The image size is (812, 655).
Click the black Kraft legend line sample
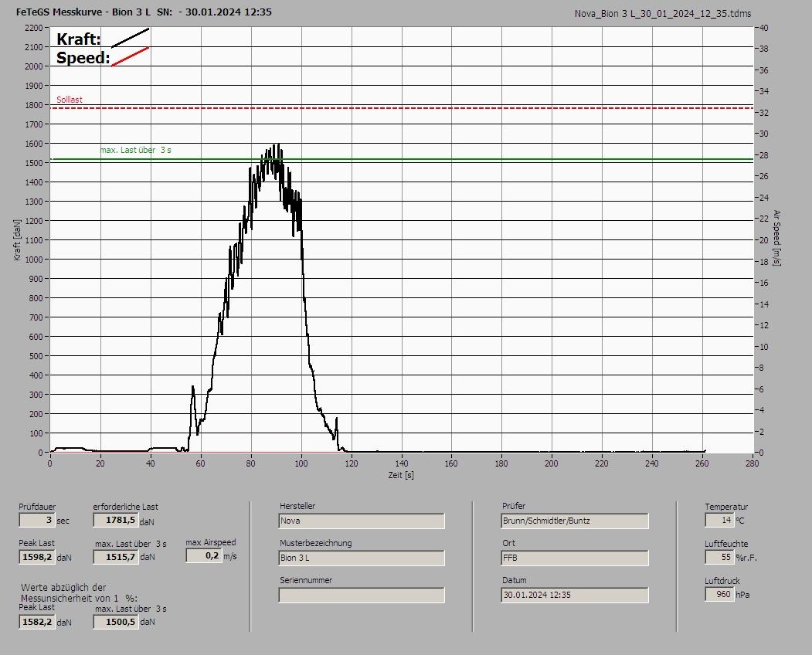[130, 38]
